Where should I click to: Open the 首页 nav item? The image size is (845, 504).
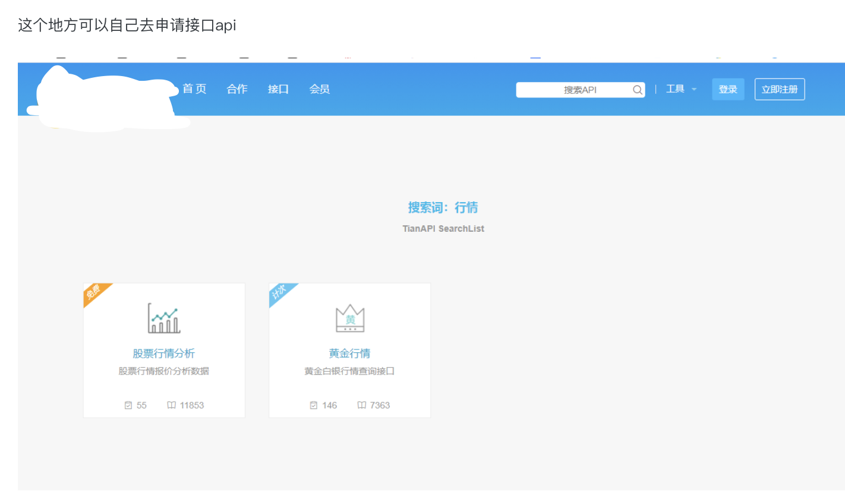click(x=194, y=89)
